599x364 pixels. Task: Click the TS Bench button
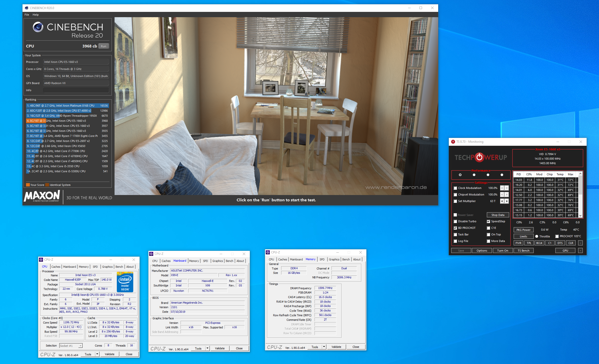click(x=523, y=251)
